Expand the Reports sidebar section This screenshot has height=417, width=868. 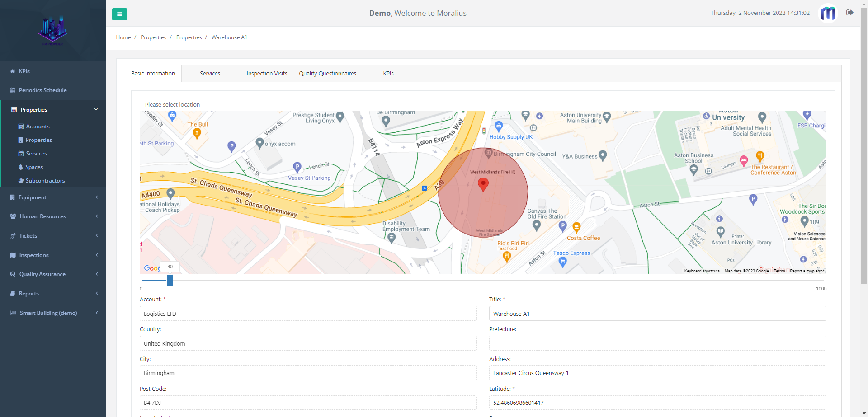pyautogui.click(x=97, y=294)
